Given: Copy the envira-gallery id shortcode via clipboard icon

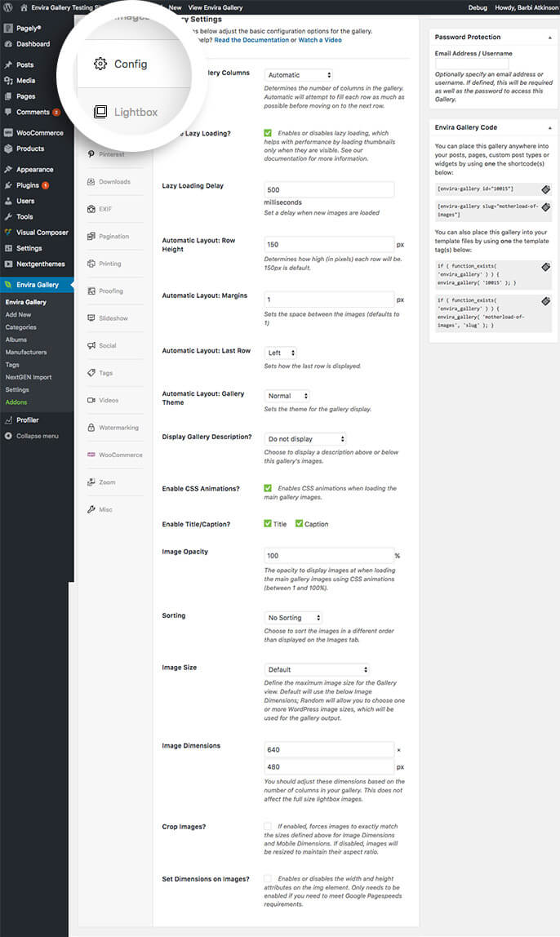Looking at the screenshot, I should coord(545,189).
